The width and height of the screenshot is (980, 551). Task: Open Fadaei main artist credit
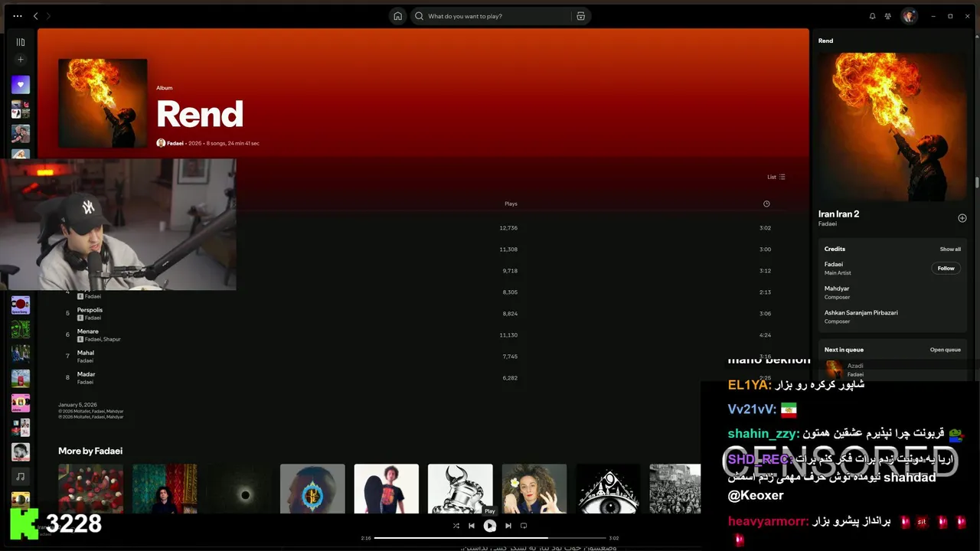(834, 264)
